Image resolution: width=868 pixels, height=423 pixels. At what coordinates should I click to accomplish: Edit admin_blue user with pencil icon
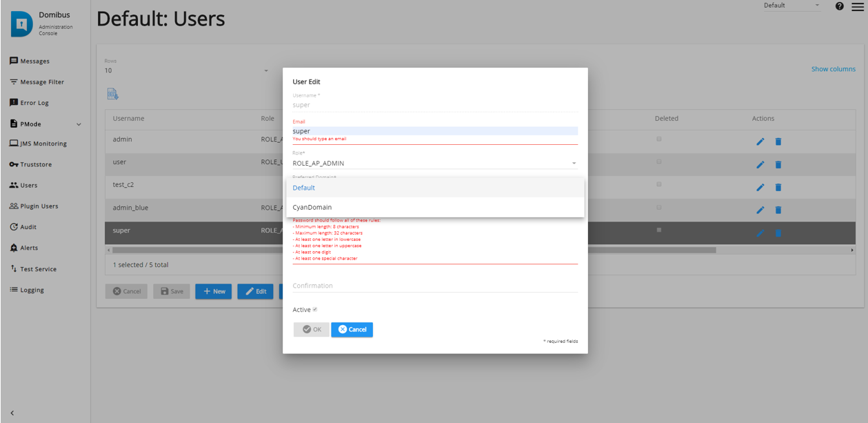point(760,210)
